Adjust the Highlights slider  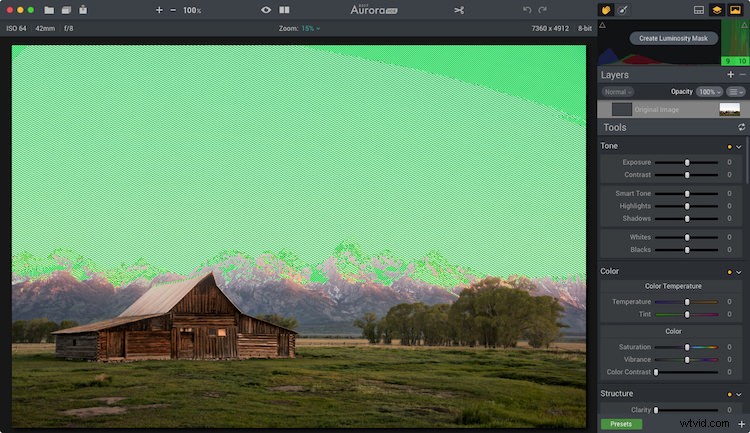coord(686,206)
